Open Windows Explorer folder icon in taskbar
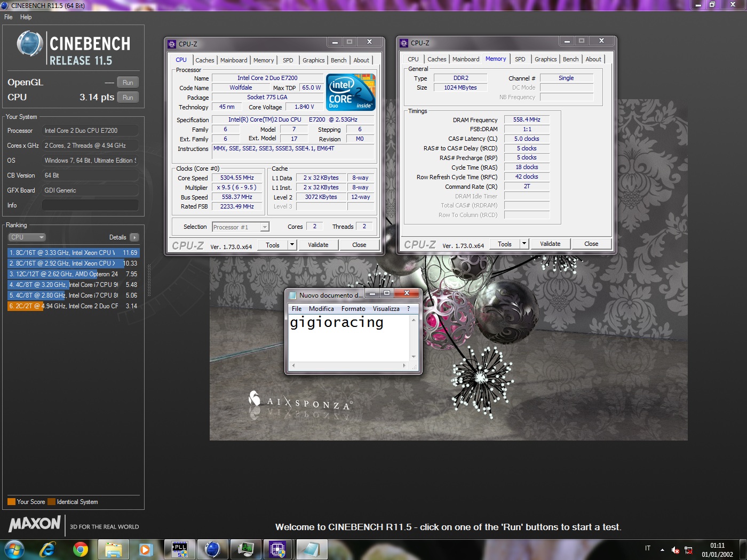 [x=114, y=549]
